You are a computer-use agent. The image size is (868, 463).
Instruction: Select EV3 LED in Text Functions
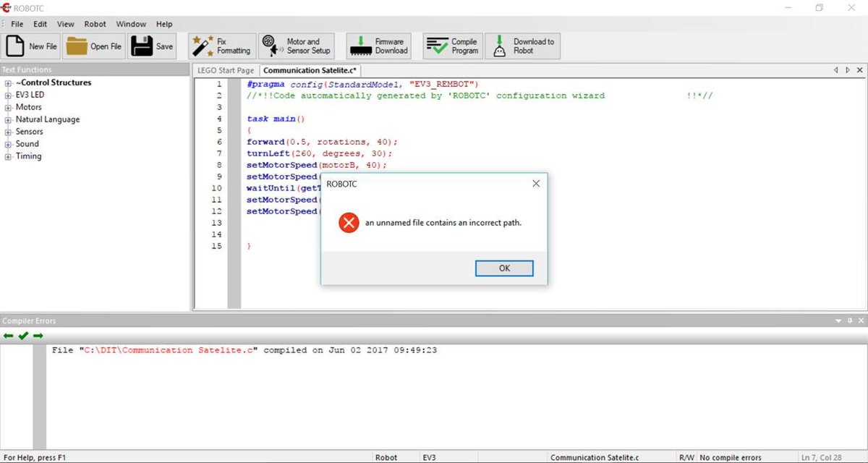(30, 95)
